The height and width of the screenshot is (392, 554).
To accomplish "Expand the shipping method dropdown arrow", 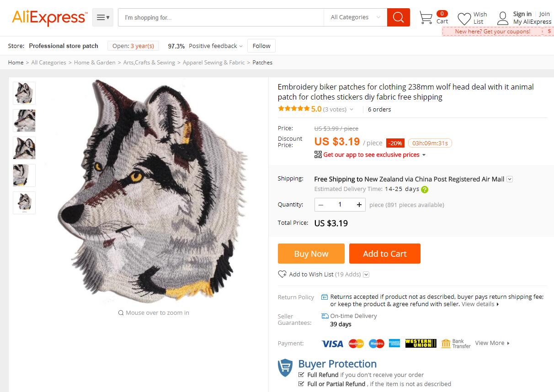I will pos(510,179).
